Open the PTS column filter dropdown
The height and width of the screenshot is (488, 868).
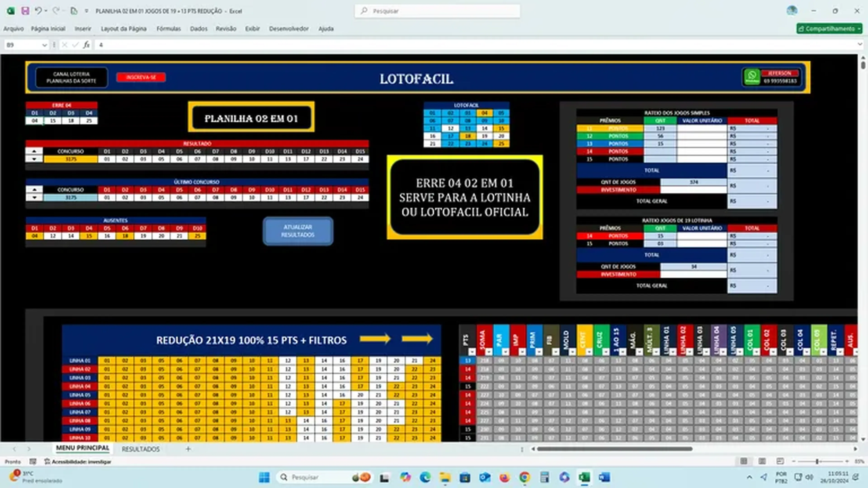click(472, 352)
